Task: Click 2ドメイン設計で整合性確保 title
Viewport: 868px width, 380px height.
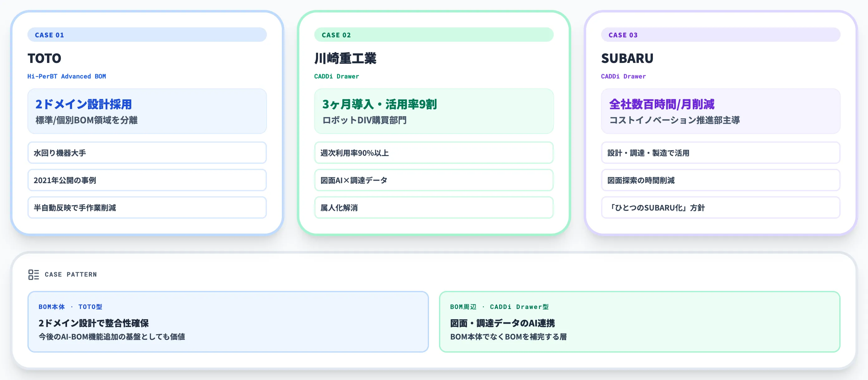Action: point(94,323)
